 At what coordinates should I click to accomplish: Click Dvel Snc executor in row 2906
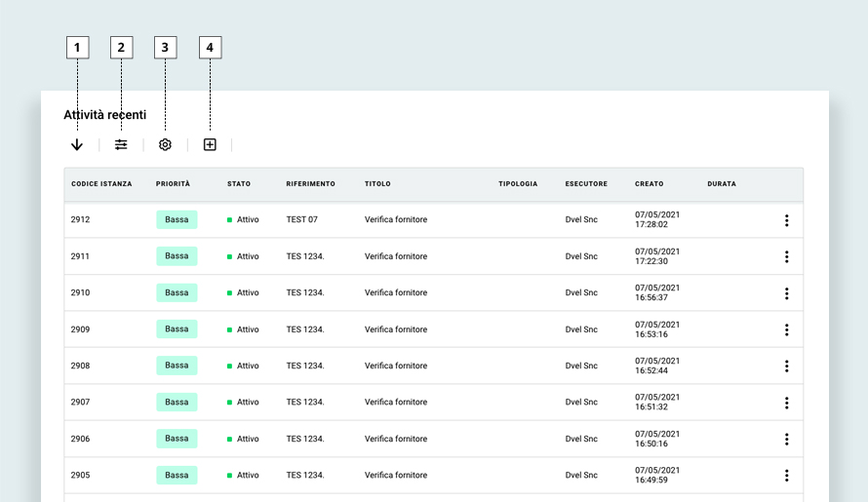(581, 439)
